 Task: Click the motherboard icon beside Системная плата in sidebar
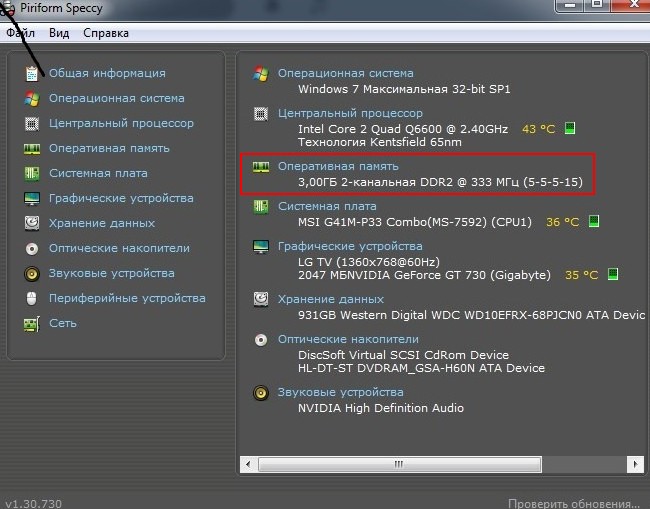[32, 174]
